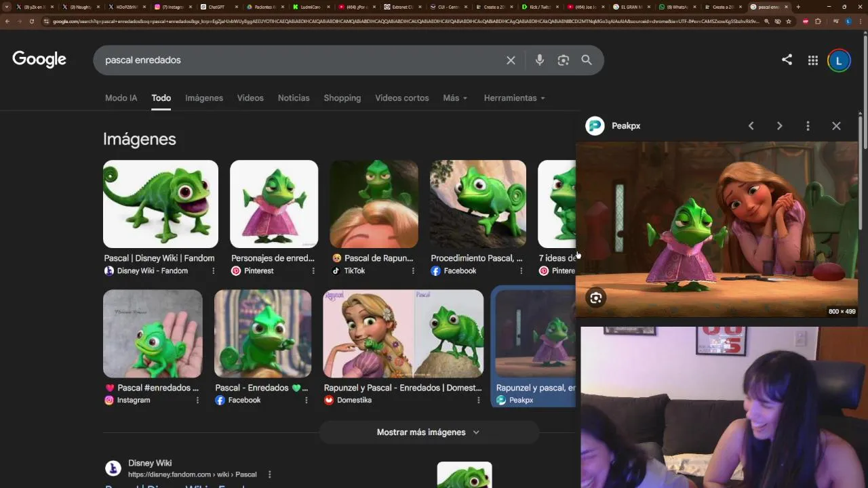Expand Mostrar más imágenes
Viewport: 868px width, 488px height.
click(429, 432)
